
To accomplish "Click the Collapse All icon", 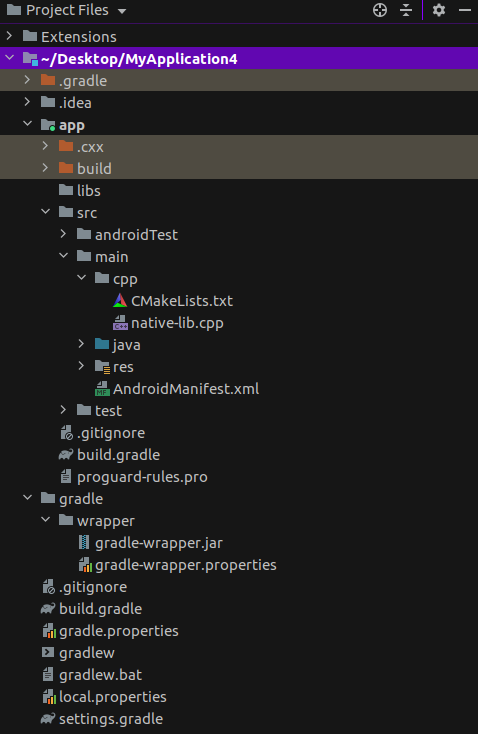I will [x=406, y=10].
